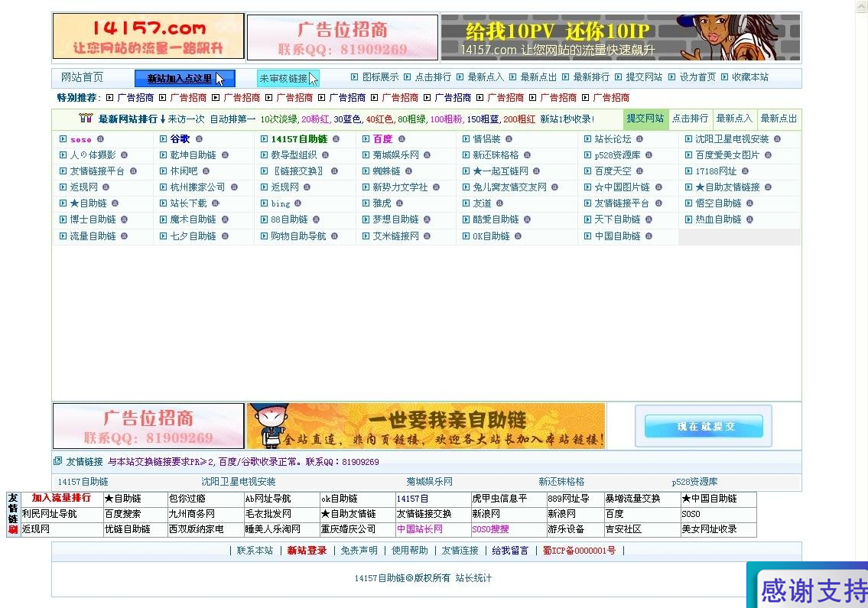Screen dimensions: 868x608
Task: Click the 新站加入点这里 button
Action: 185,79
